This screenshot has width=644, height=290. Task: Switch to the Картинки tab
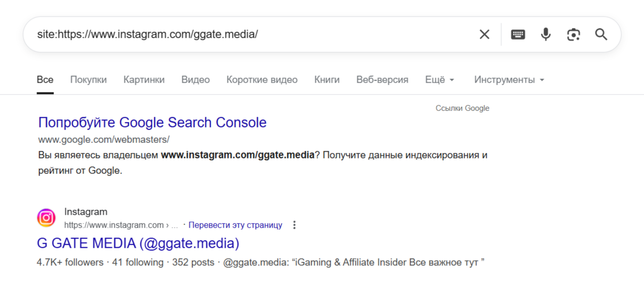pyautogui.click(x=144, y=80)
